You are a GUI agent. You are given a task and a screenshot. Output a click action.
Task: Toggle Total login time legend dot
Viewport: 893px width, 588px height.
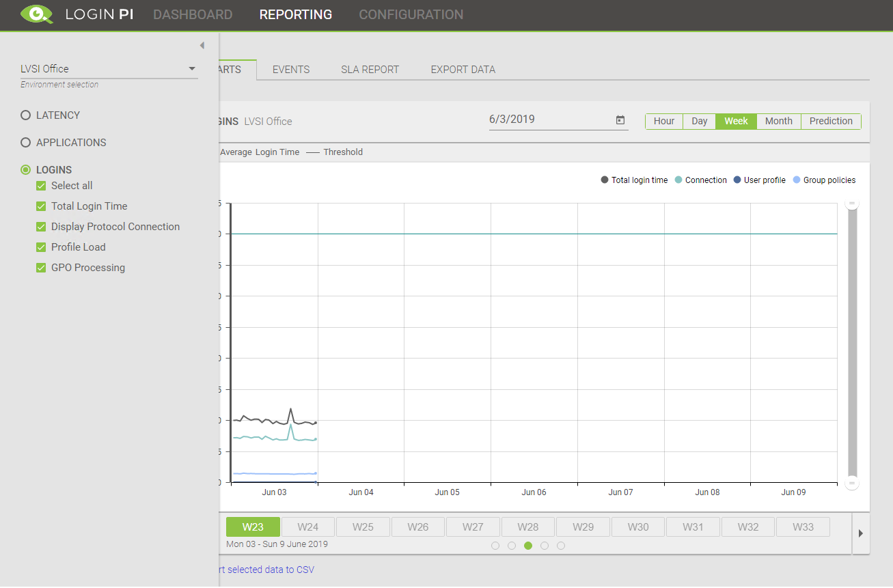click(x=605, y=180)
